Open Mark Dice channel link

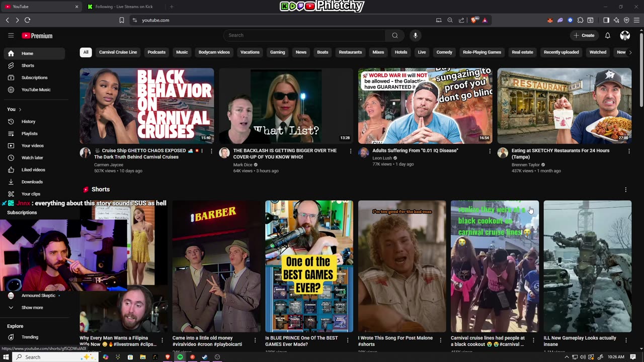(x=243, y=164)
